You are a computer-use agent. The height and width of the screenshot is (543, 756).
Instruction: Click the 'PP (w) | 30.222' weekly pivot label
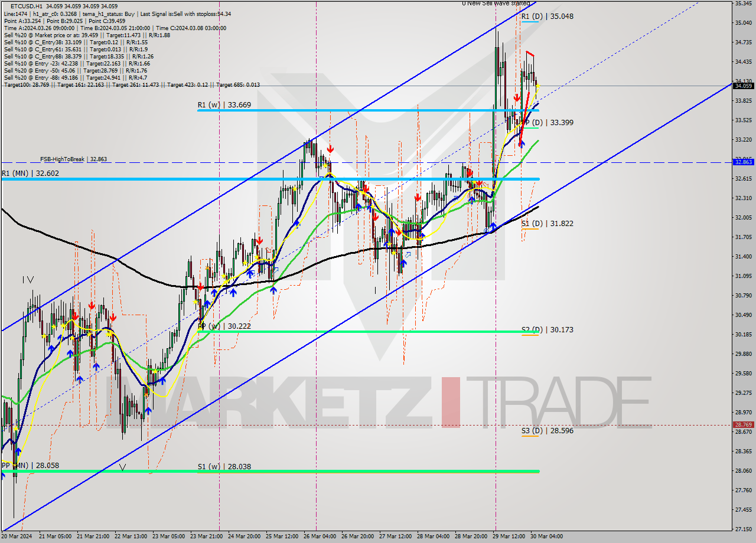[x=224, y=326]
